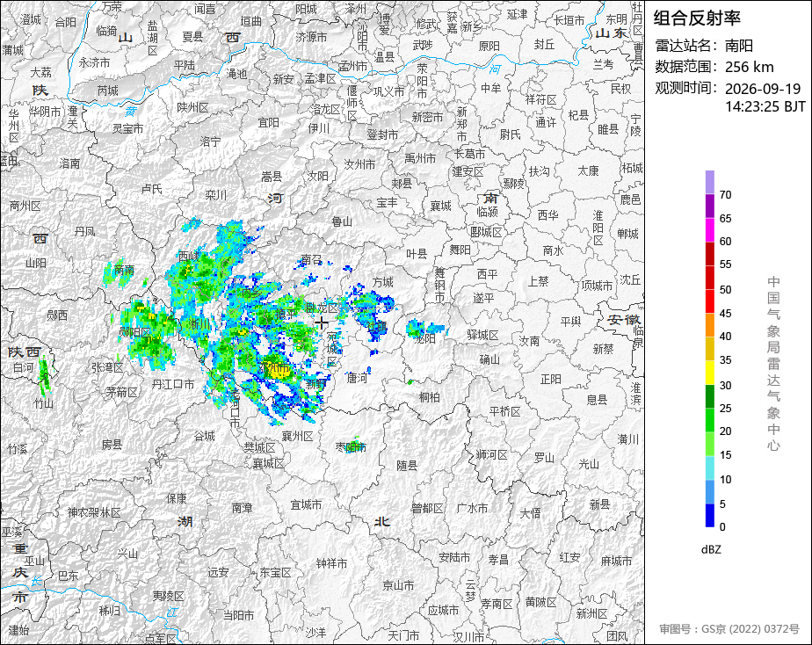Viewport: 812px width, 645px height.
Task: Click the 组合反射率 title text
Action: 697,18
